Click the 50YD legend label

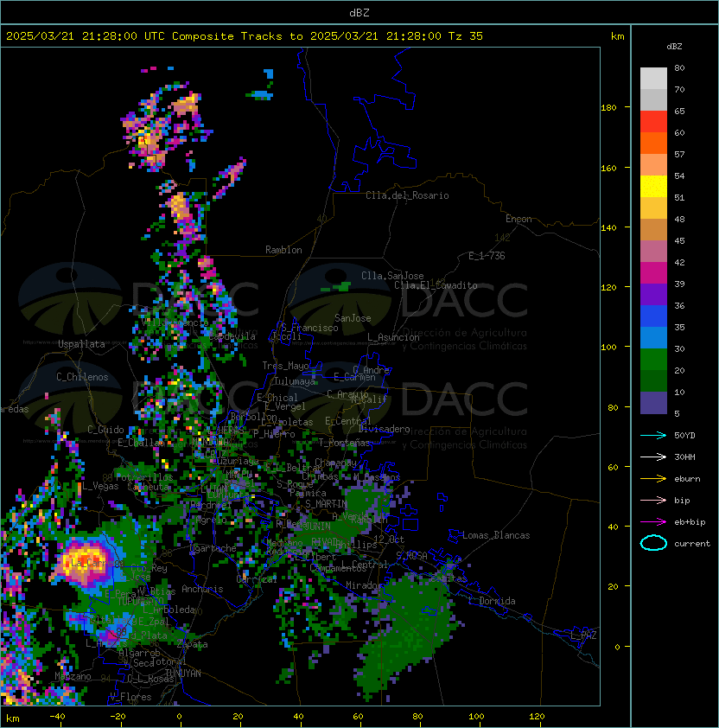click(x=684, y=436)
